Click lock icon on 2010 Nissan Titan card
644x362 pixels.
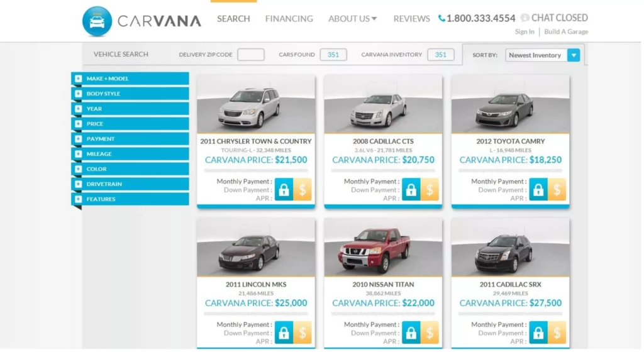[x=411, y=332]
